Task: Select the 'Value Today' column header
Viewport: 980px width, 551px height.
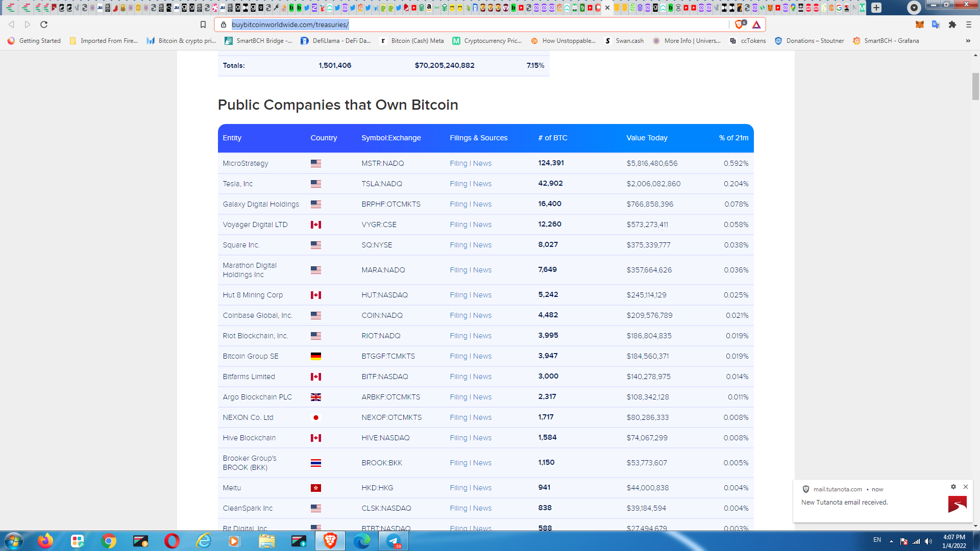Action: tap(647, 138)
